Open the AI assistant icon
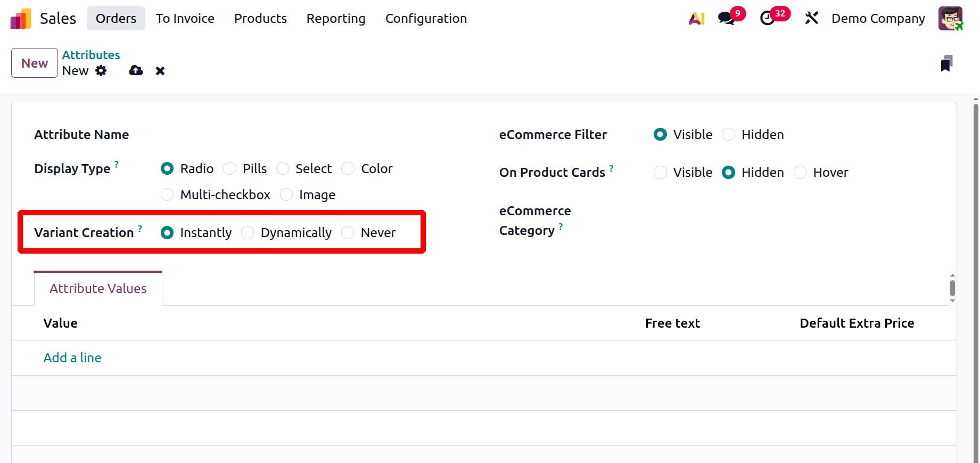Screen dimensions: 980x463 click(x=696, y=19)
